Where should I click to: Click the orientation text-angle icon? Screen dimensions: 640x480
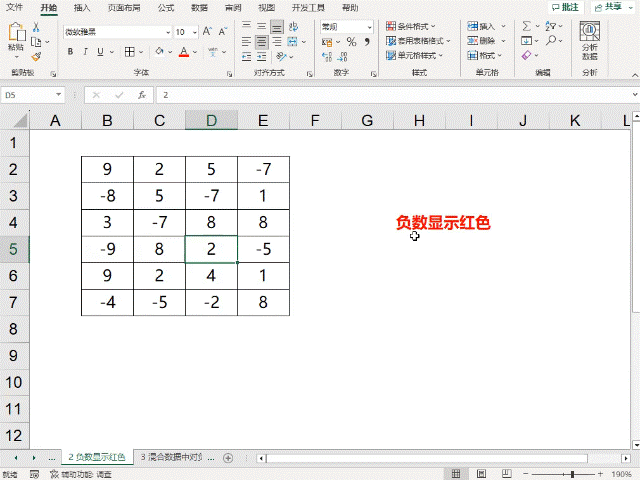pos(281,57)
